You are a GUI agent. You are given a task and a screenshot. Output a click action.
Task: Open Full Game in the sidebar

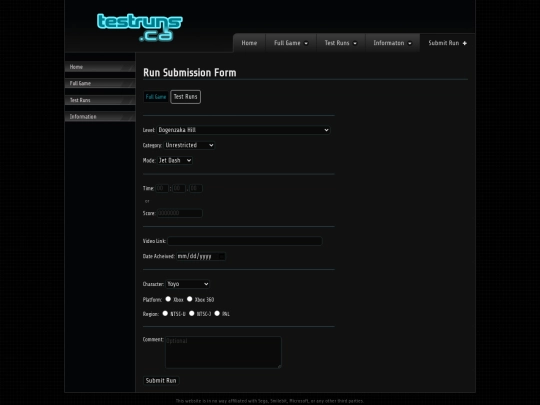coord(100,83)
